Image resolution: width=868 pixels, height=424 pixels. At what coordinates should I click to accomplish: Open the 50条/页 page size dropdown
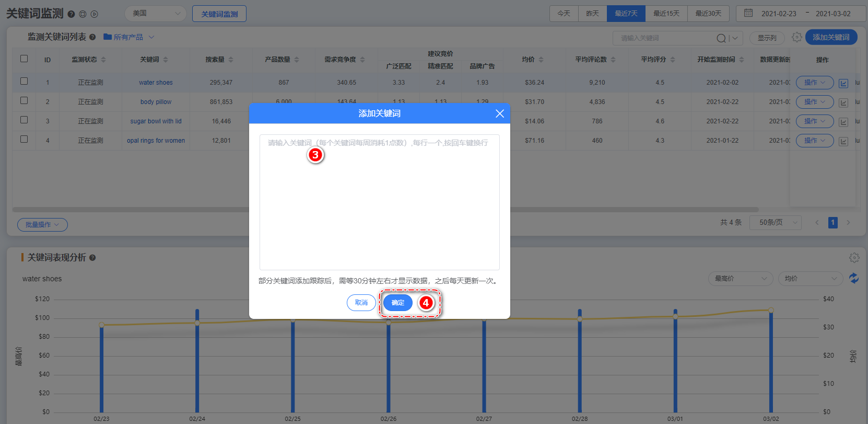[775, 223]
